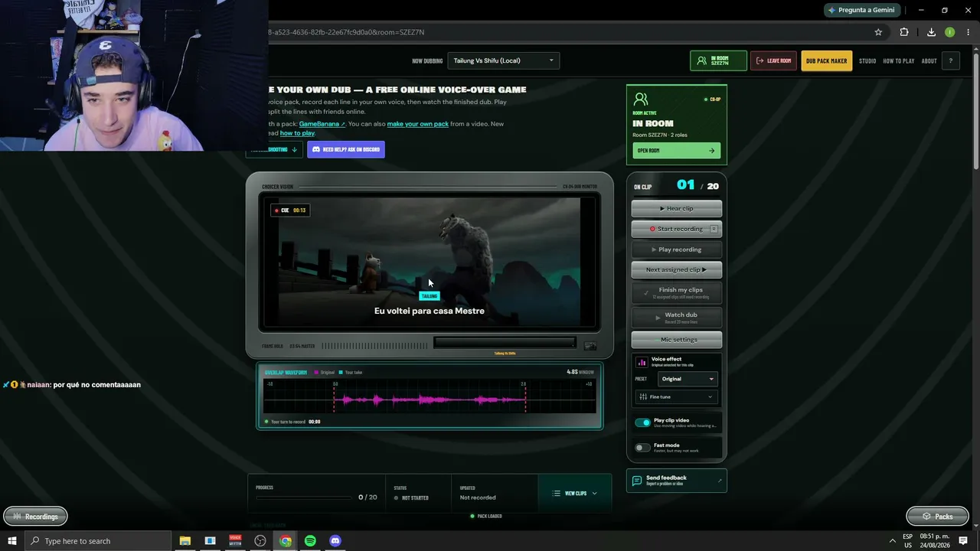Expand the Troubleshooting arrow button
Viewport: 980px width, 551px height.
coord(274,149)
